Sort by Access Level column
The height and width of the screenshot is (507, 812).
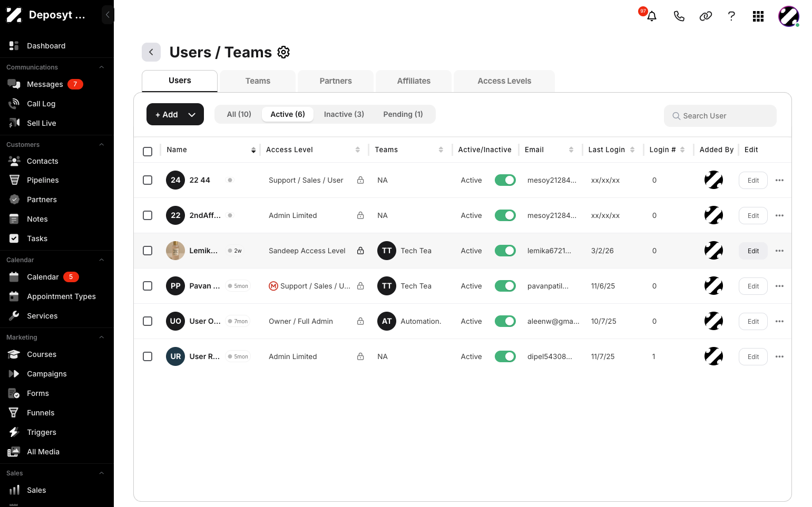point(358,150)
